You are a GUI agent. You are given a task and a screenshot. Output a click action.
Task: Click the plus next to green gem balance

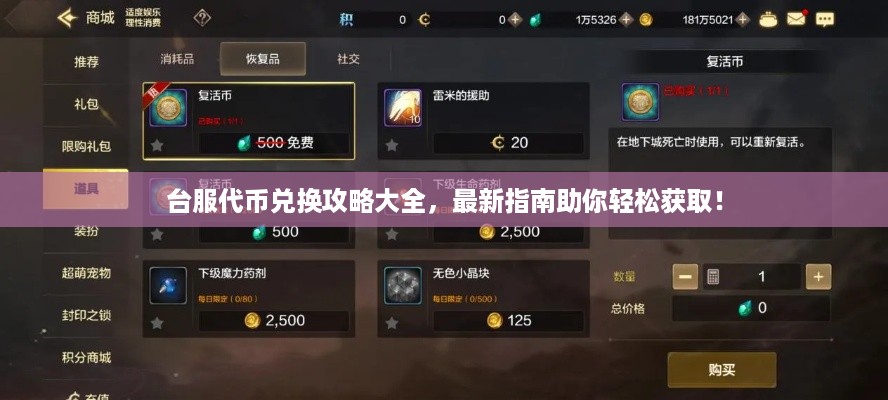626,20
